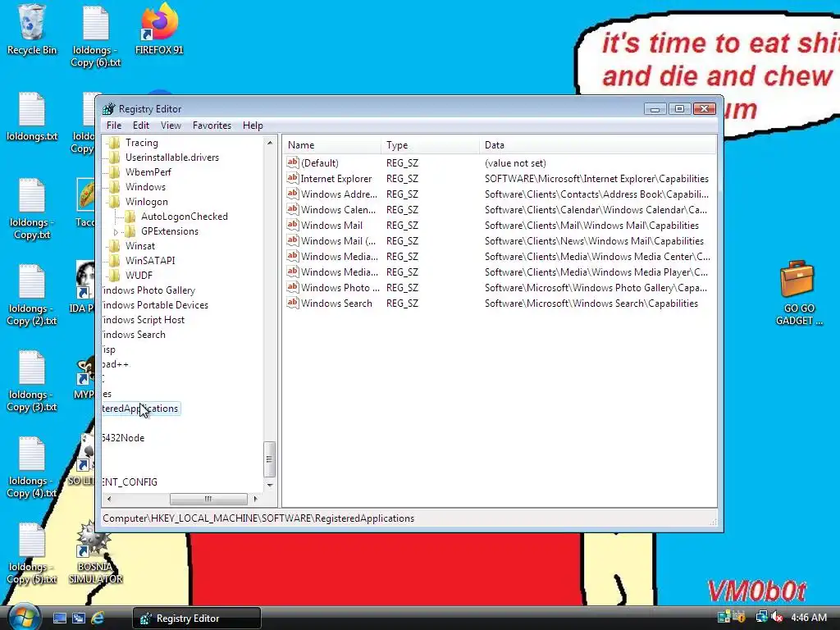This screenshot has height=630, width=840.
Task: Select the FIREFOX 91 desktop shortcut
Action: click(x=159, y=30)
